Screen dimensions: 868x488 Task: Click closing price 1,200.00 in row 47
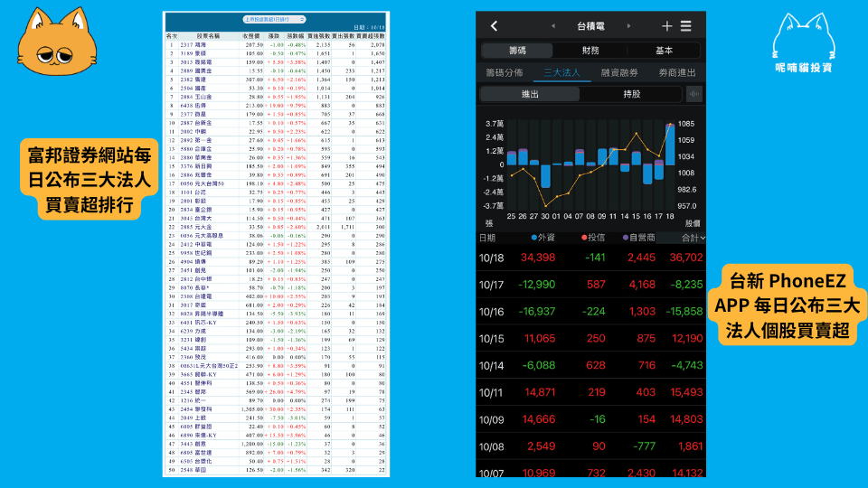[x=252, y=444]
